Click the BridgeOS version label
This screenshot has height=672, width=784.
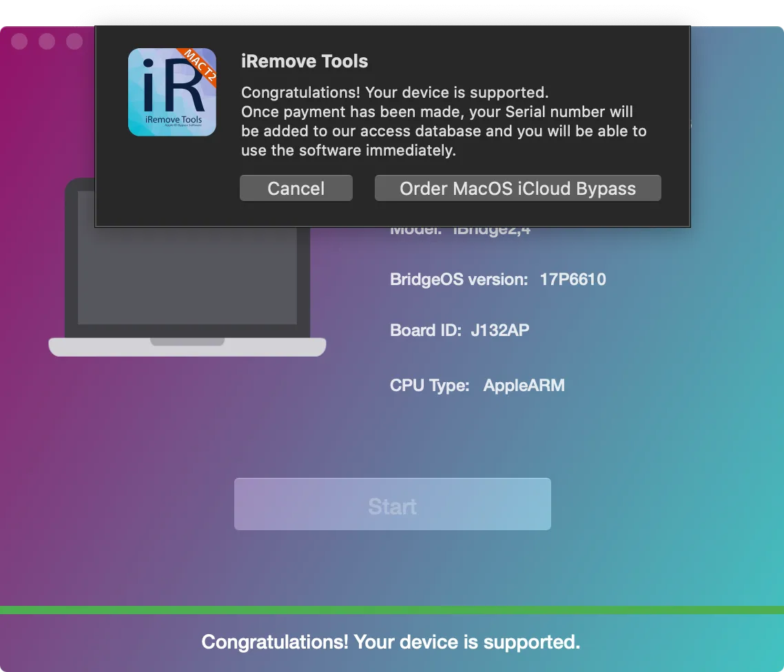459,280
